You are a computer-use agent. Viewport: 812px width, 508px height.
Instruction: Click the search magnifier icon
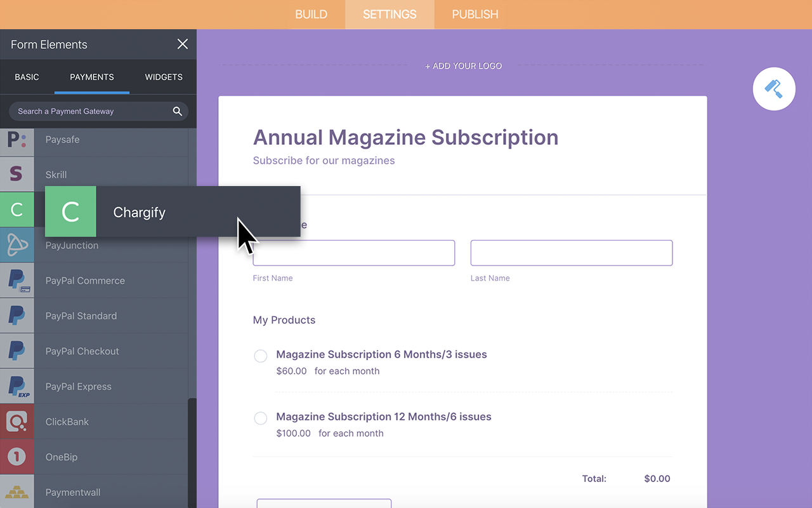tap(178, 110)
